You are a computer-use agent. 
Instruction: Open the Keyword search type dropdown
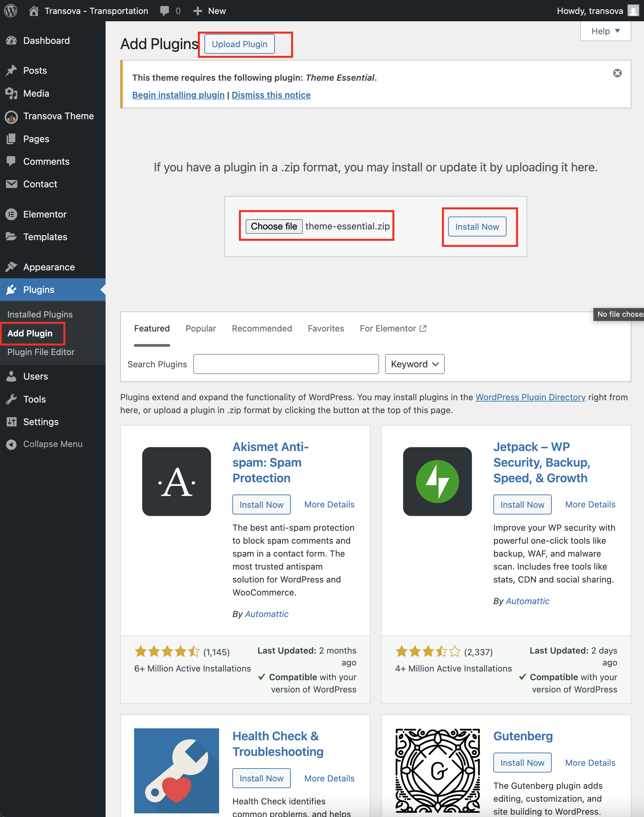pos(414,364)
